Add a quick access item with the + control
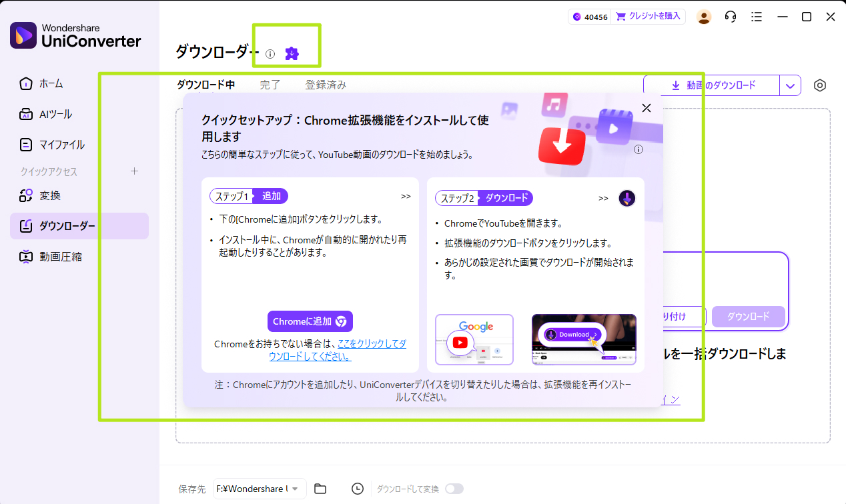 tap(134, 171)
